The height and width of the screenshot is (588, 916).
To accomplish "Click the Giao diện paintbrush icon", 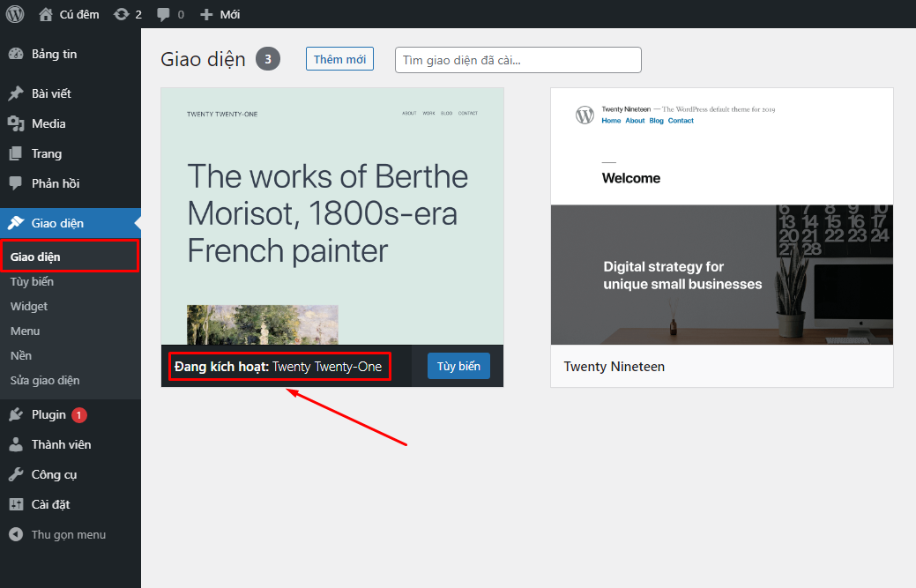I will (x=16, y=223).
